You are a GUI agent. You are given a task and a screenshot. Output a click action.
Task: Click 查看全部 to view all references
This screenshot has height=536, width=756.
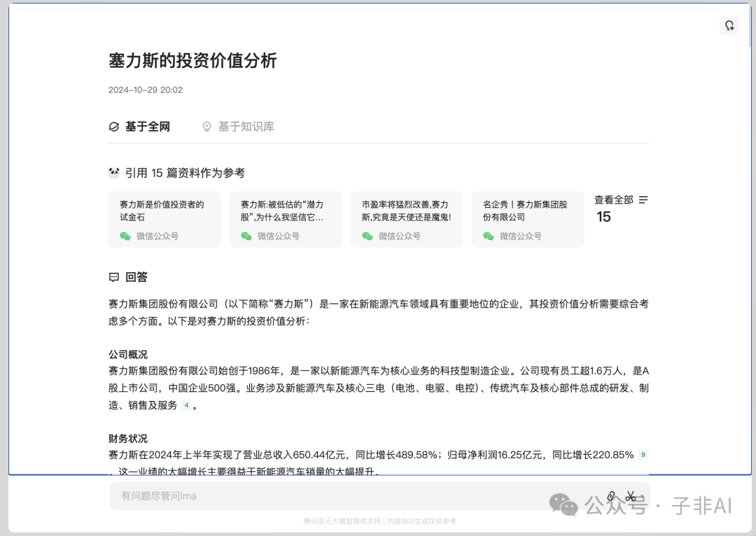click(613, 199)
